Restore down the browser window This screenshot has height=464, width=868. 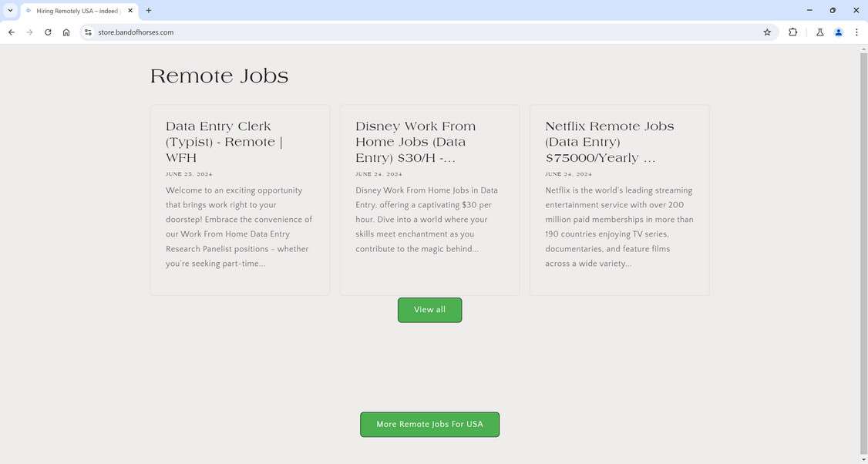[833, 11]
